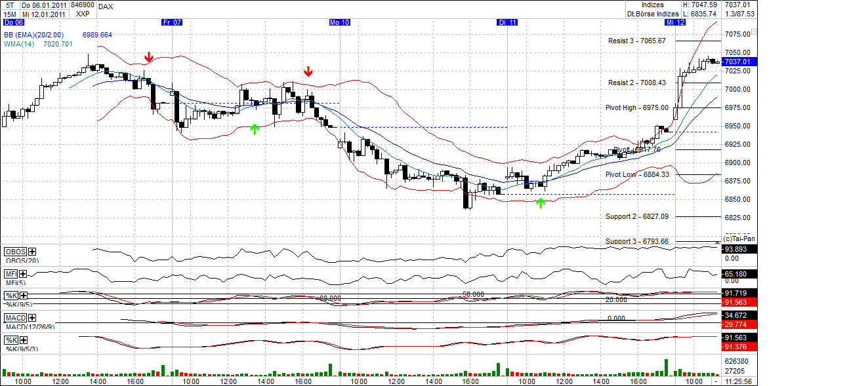Click the DAX chart title label
868x386 pixels.
(x=105, y=5)
